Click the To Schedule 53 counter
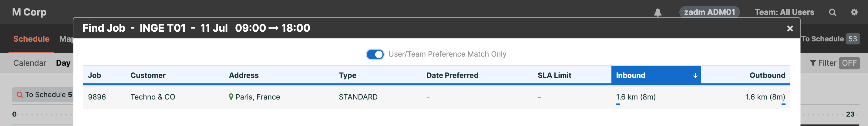868x126 pixels. tap(830, 39)
